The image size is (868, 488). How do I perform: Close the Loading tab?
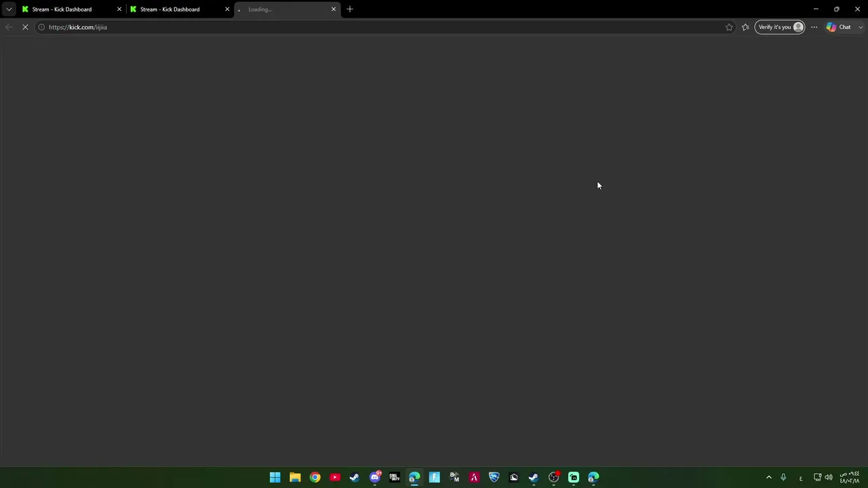click(x=334, y=9)
